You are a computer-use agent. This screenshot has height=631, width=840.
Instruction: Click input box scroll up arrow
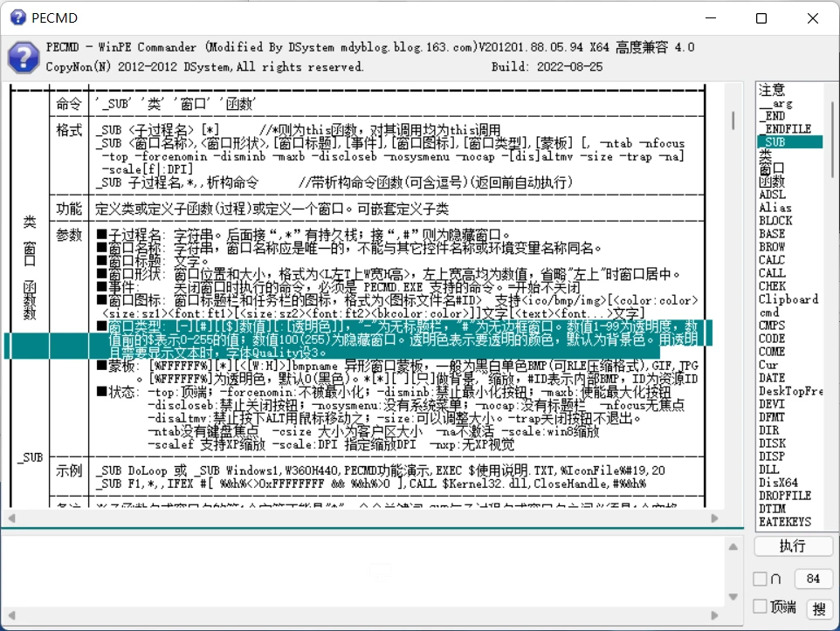tap(733, 547)
